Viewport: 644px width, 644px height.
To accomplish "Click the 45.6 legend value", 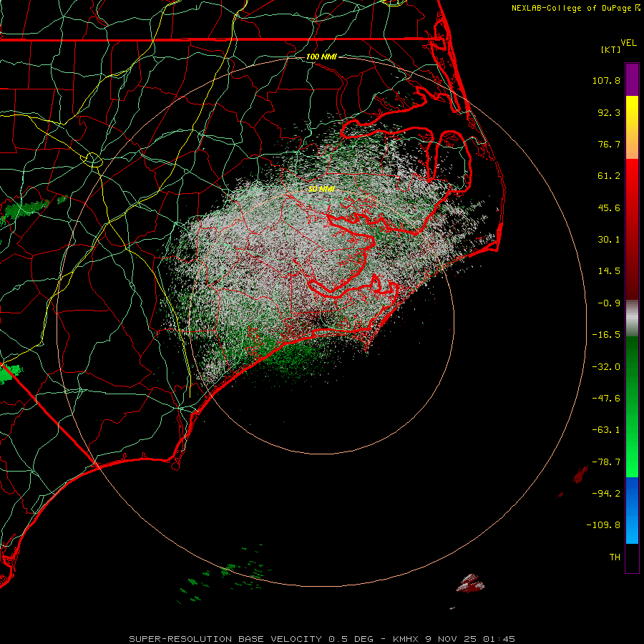I will pyautogui.click(x=609, y=208).
